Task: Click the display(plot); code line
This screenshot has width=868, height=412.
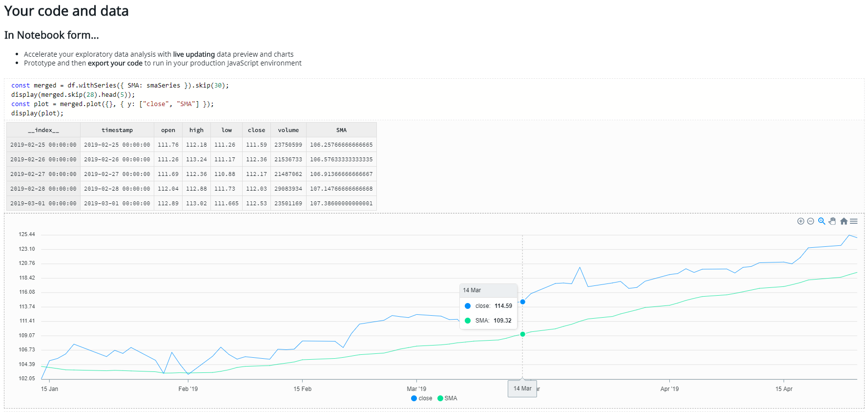Action: 38,113
